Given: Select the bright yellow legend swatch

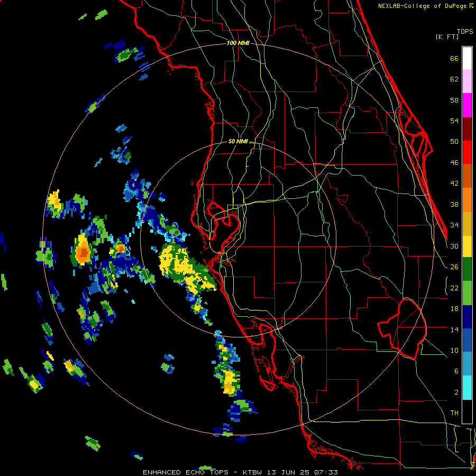Looking at the screenshot, I should click(x=467, y=246).
